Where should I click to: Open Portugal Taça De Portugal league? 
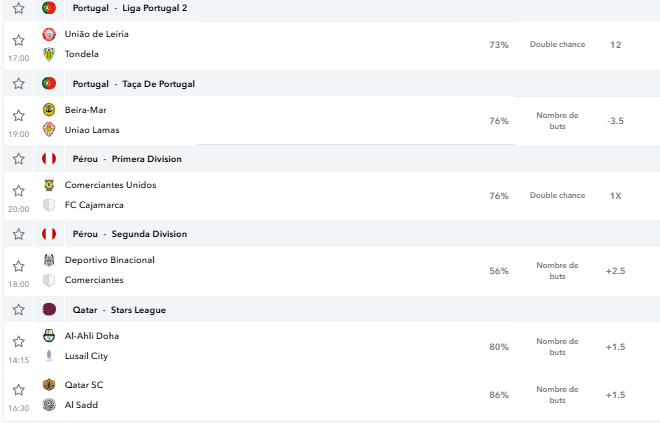133,84
